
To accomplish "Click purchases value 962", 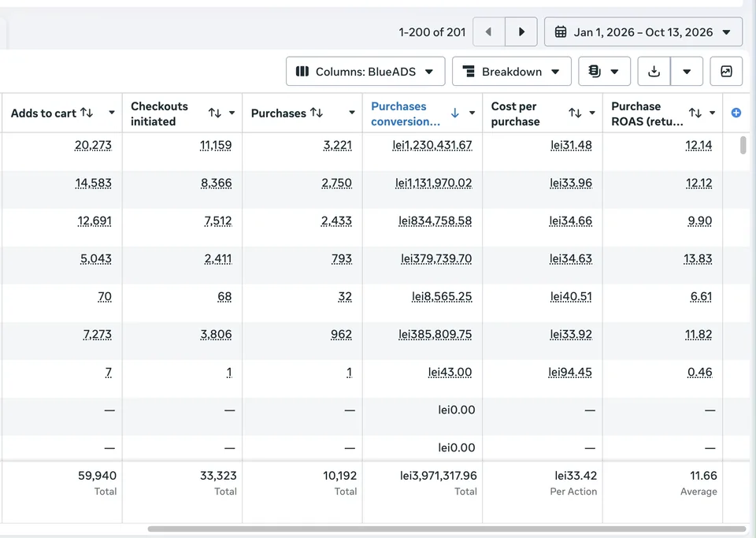I will point(341,335).
